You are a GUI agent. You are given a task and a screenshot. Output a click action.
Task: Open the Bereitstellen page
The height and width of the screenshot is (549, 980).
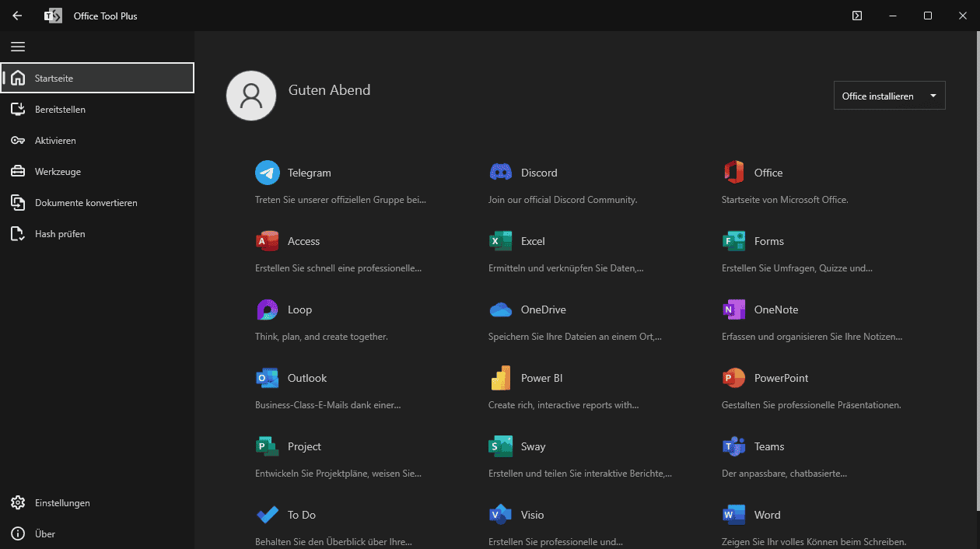coord(97,110)
